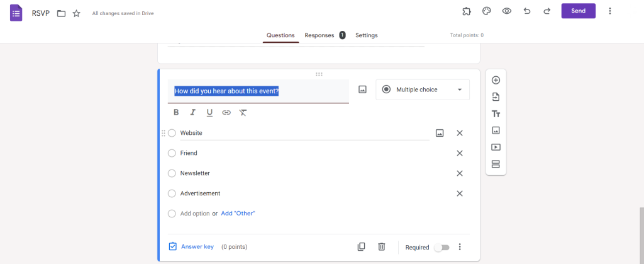Redo the last change
The height and width of the screenshot is (264, 644).
[547, 11]
